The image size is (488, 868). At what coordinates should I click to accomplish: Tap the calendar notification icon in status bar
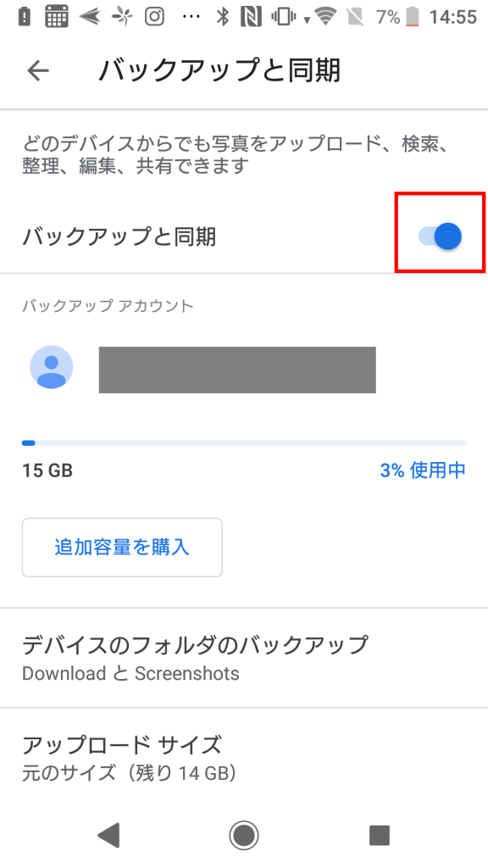coord(57,17)
